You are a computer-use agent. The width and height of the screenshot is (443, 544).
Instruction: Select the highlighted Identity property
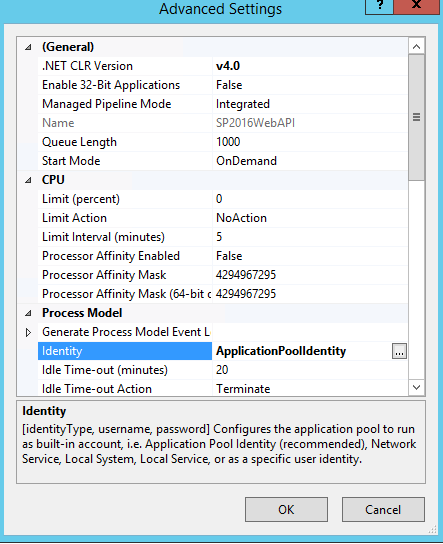click(125, 351)
